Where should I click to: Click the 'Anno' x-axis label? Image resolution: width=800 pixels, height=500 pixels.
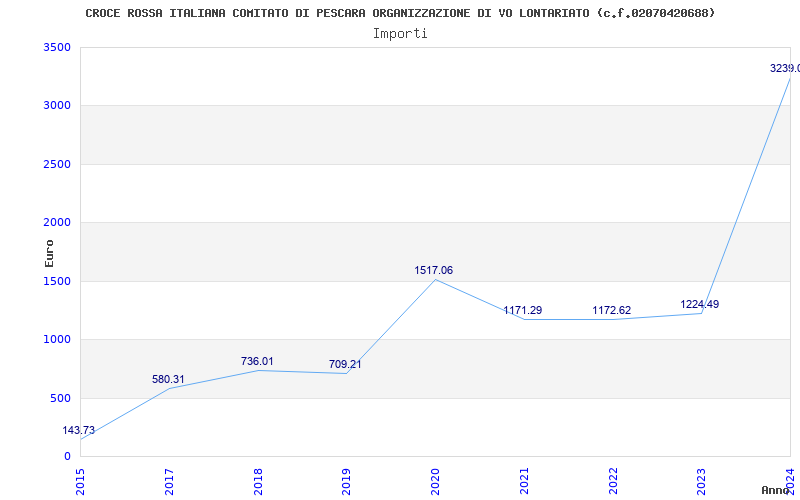[776, 490]
